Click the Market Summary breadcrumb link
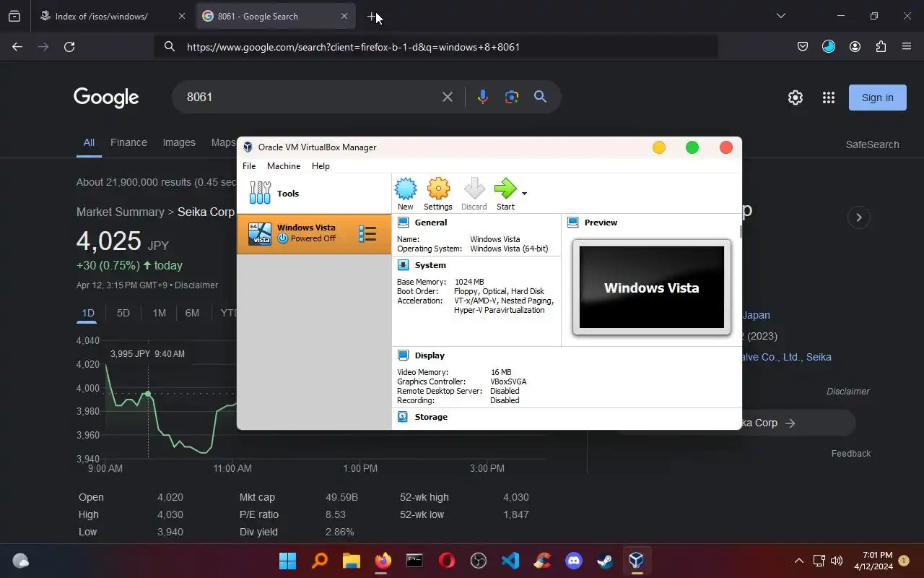Screen dimensions: 924x578 121,212
